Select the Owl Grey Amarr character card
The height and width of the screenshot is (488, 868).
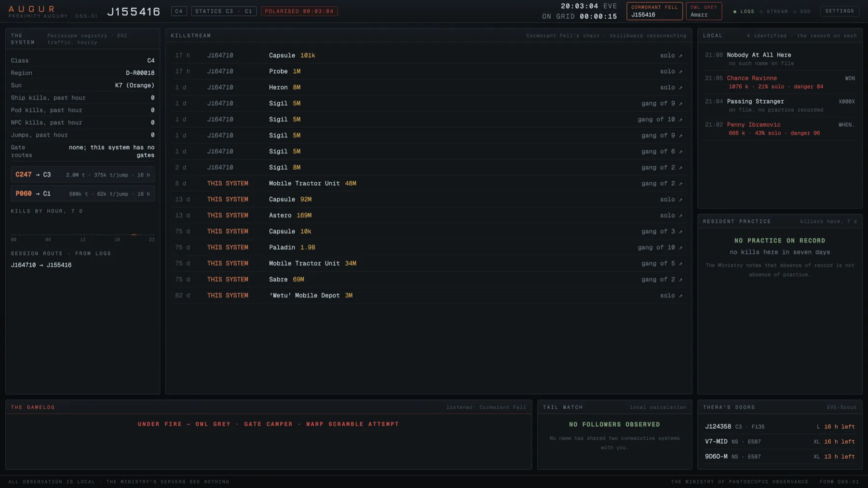(x=704, y=11)
